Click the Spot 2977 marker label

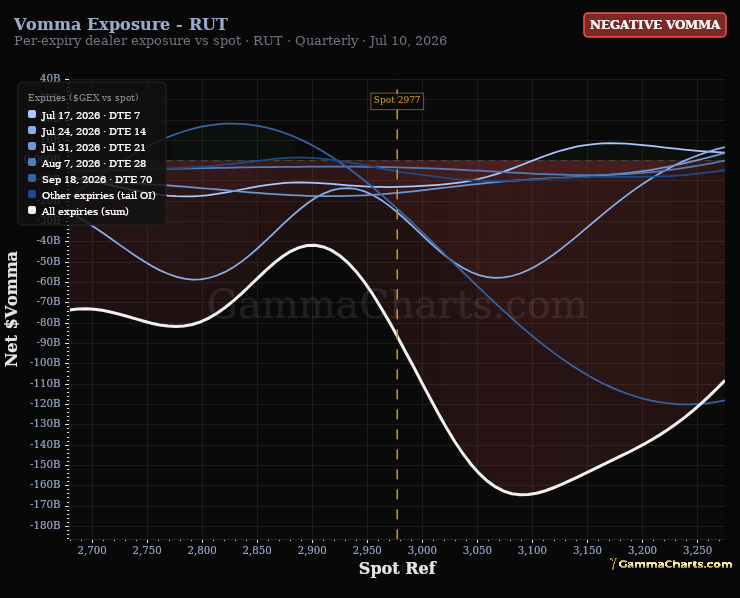pos(397,100)
